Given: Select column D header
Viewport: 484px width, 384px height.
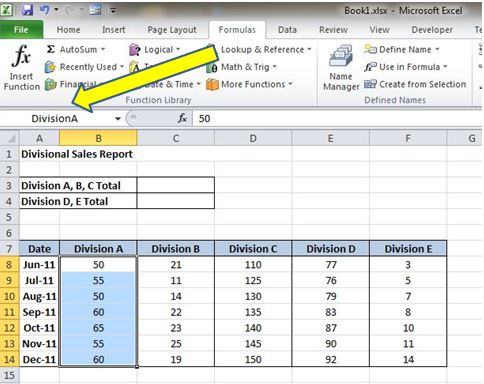Looking at the screenshot, I should coord(253,138).
